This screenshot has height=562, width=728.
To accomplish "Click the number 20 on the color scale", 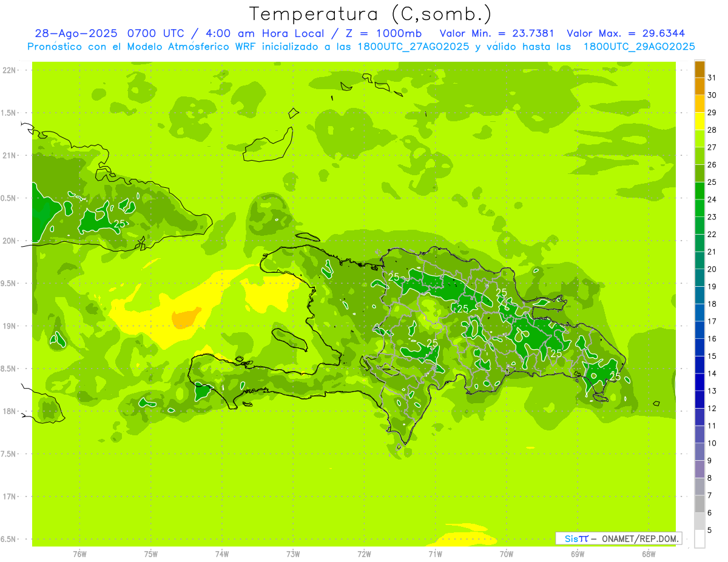I will 712,269.
